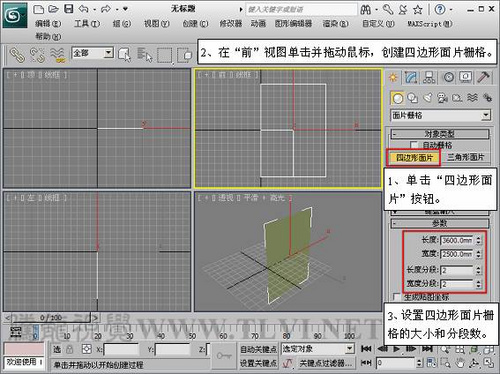Select the Systems gears category icon

tap(487, 98)
